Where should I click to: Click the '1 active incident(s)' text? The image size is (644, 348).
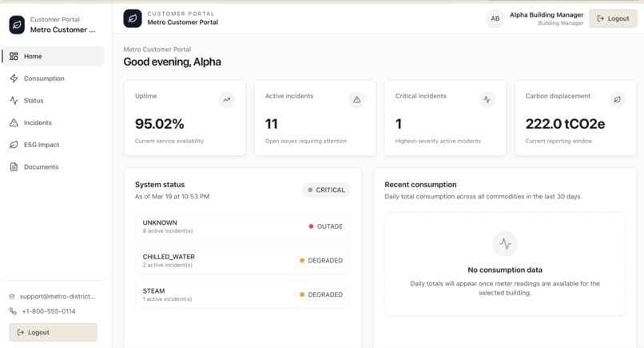click(167, 299)
